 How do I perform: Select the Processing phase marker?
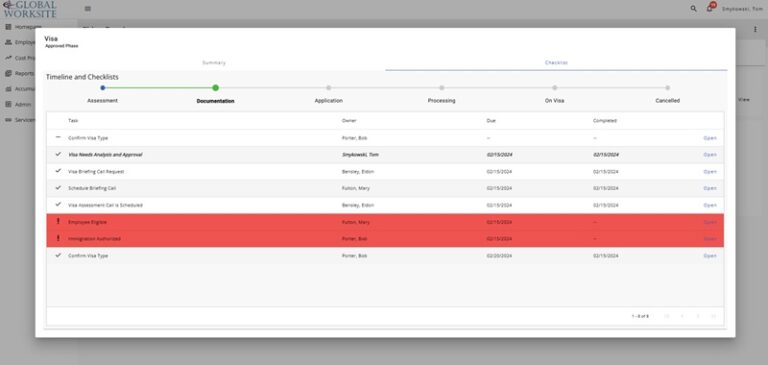441,88
